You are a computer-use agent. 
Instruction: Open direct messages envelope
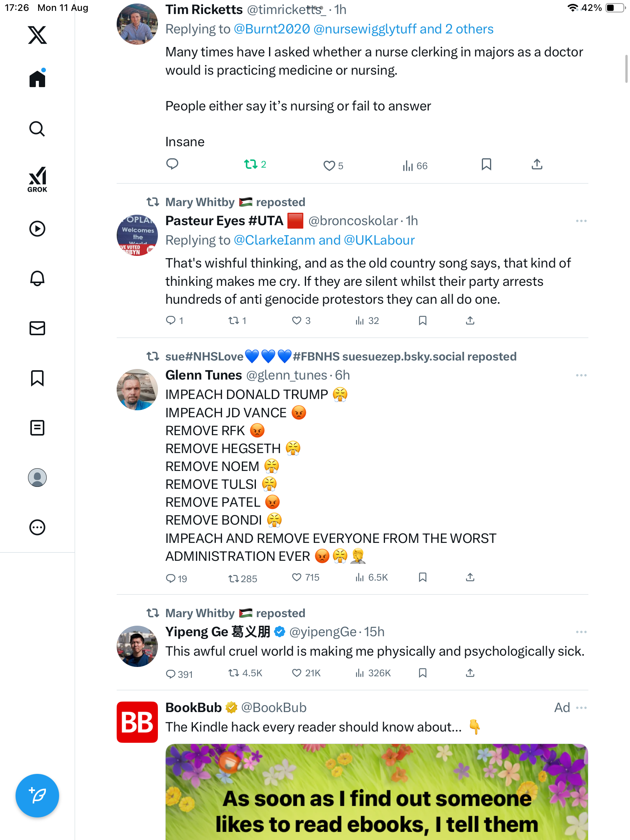(x=37, y=328)
